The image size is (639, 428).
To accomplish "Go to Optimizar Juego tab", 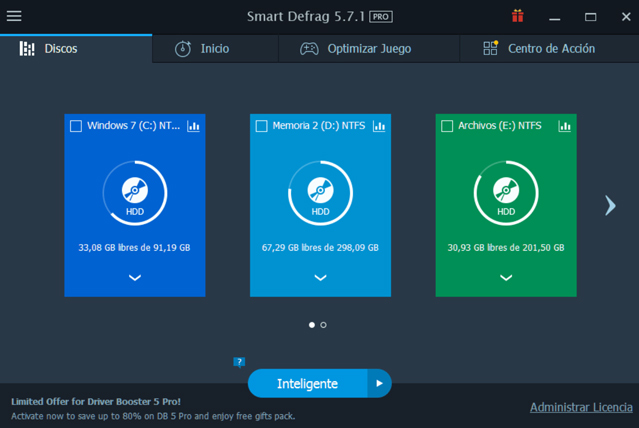I will [369, 49].
